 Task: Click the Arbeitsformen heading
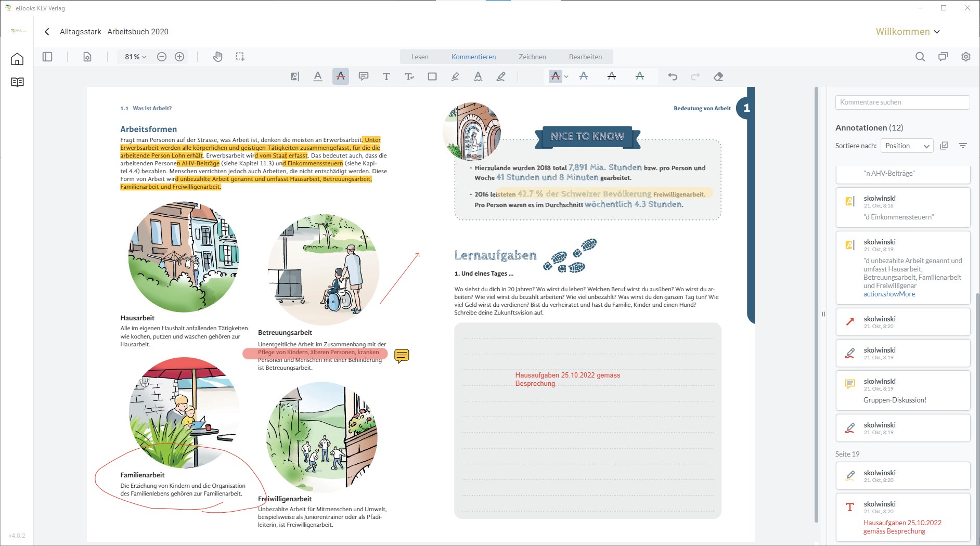coord(148,129)
